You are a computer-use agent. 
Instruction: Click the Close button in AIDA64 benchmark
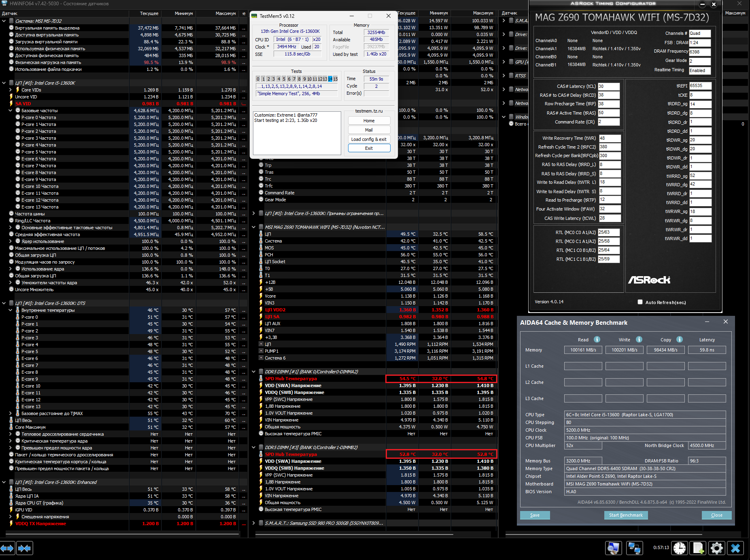(717, 515)
